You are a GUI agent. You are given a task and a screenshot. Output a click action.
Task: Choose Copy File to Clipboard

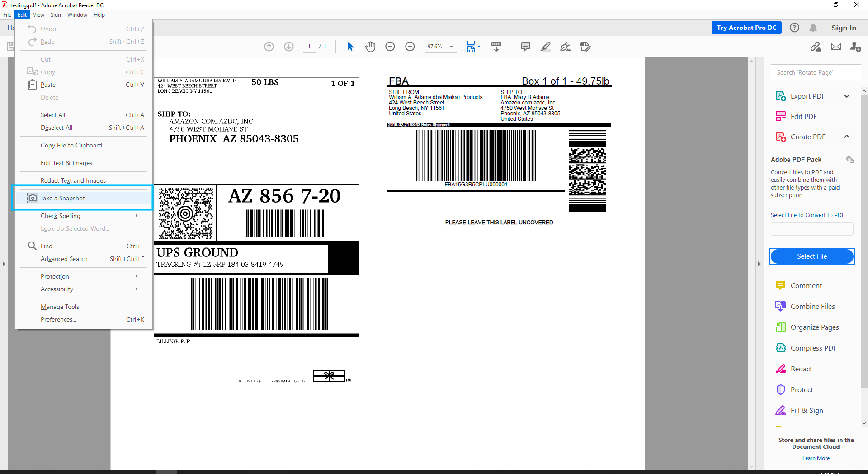pos(84,145)
